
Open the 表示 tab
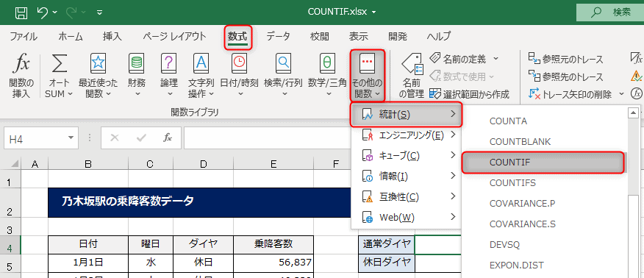point(359,36)
